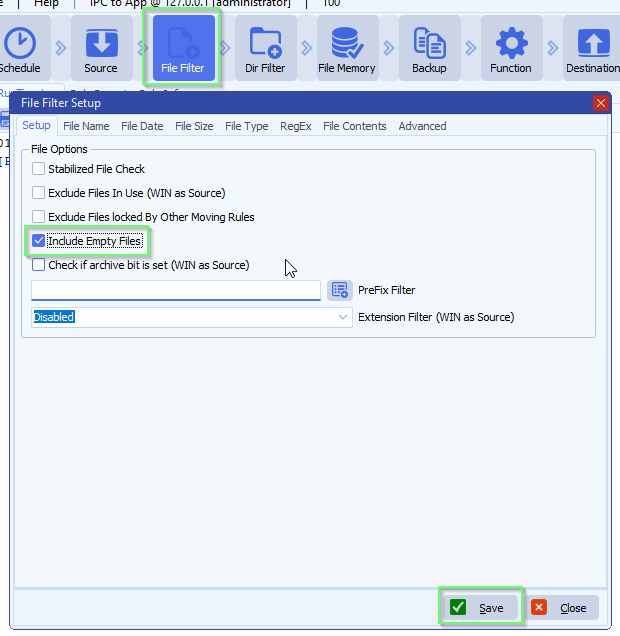Open the Destination step

click(x=592, y=48)
